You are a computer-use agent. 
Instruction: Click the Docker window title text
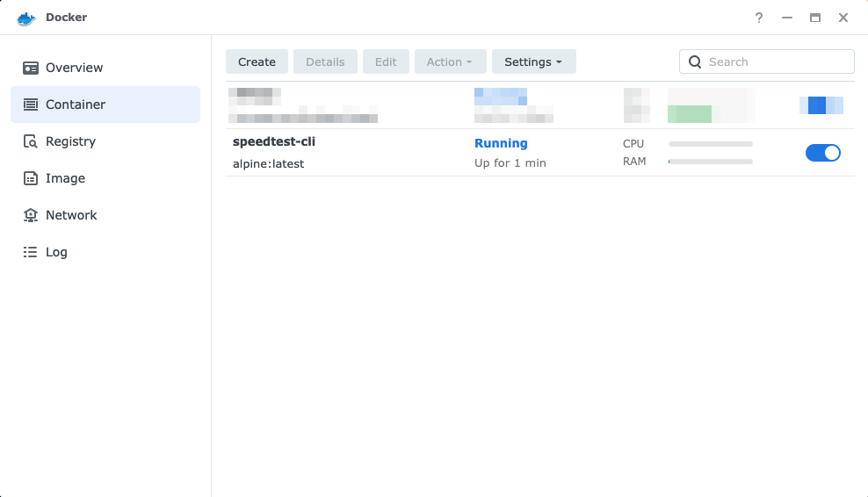(x=67, y=18)
